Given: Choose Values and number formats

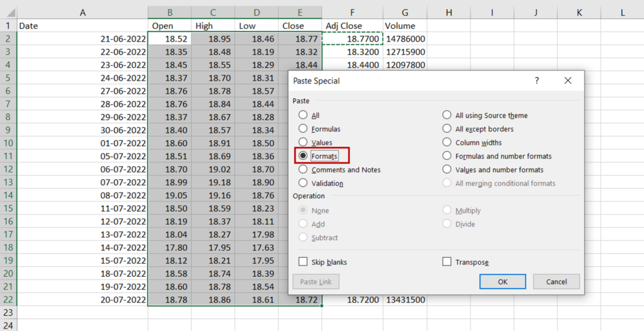Looking at the screenshot, I should tap(447, 169).
